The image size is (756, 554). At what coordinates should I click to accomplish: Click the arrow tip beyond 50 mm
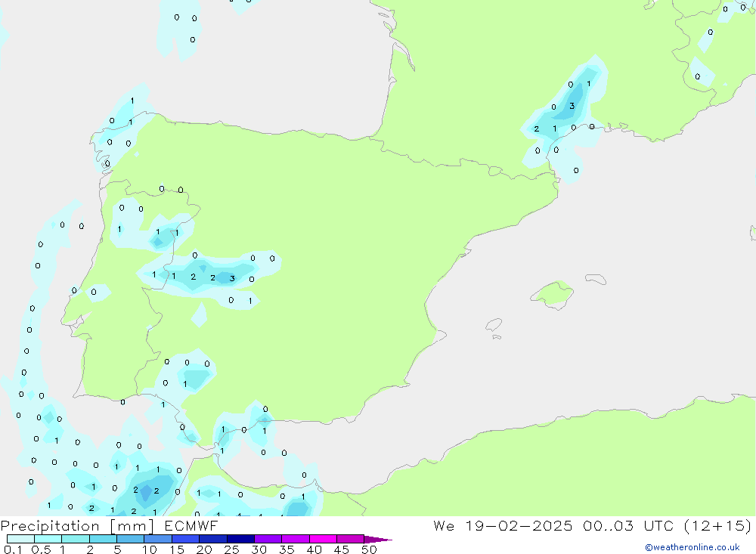(378, 540)
